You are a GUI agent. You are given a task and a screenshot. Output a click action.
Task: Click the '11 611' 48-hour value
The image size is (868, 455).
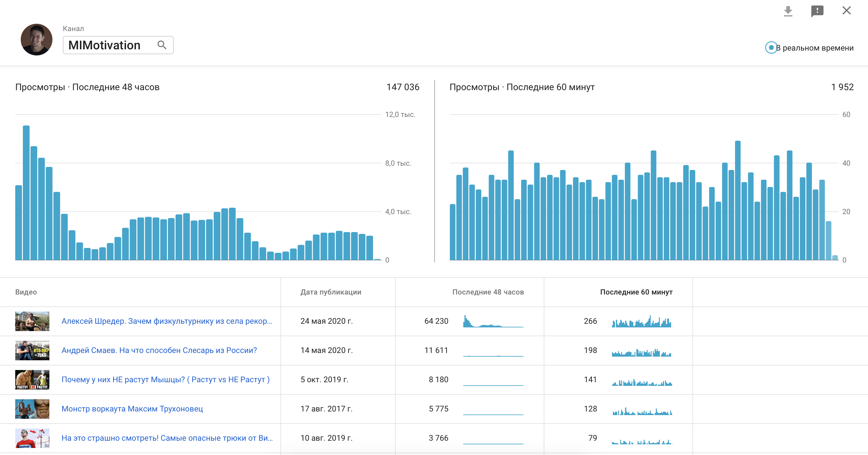pyautogui.click(x=436, y=350)
